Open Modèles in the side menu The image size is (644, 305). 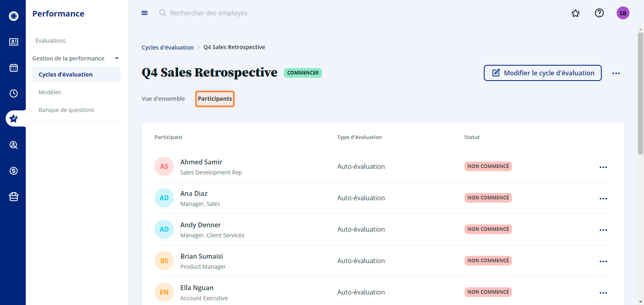[x=50, y=92]
